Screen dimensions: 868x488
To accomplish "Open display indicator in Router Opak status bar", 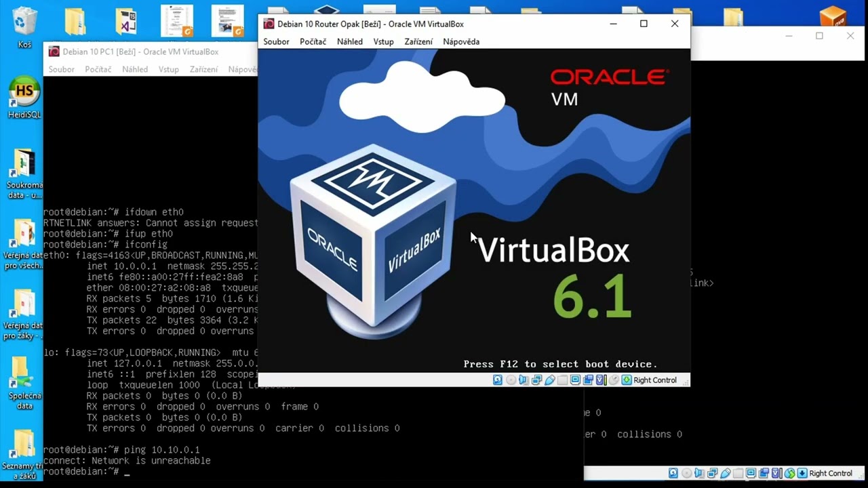I will pos(575,380).
